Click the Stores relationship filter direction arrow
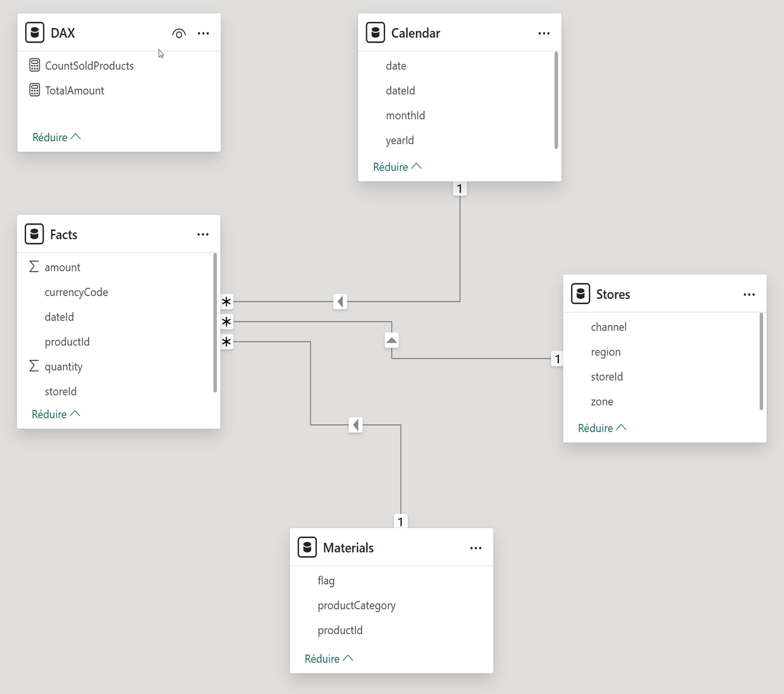Viewport: 784px width, 694px height. tap(392, 340)
